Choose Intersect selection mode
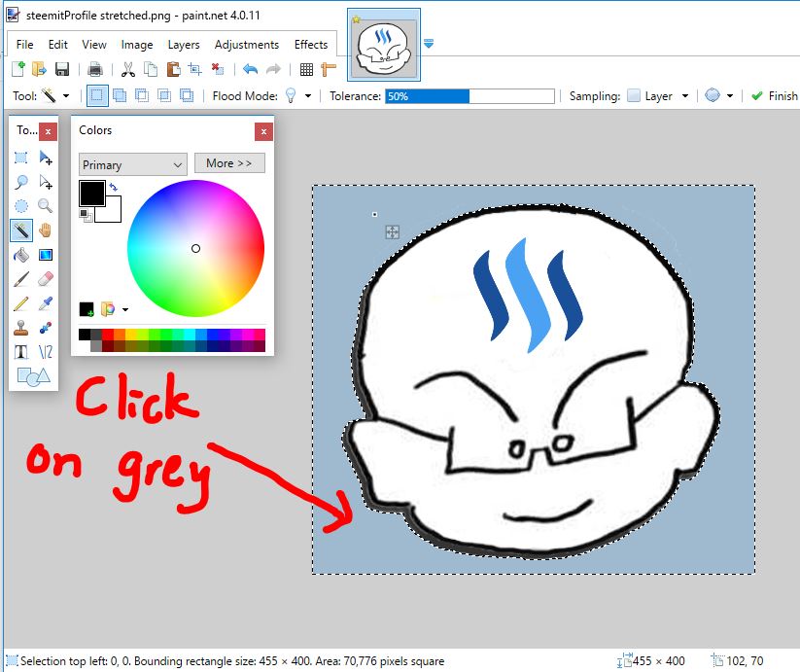 pyautogui.click(x=164, y=96)
